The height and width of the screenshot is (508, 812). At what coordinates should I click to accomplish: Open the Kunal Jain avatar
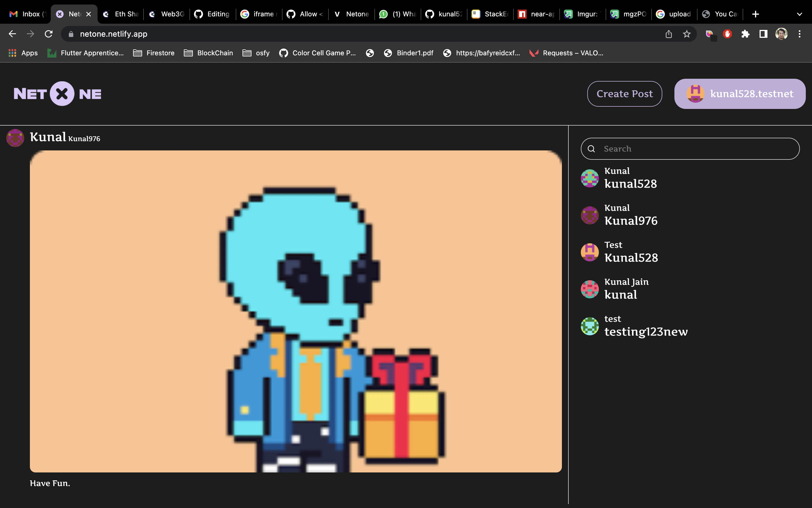[590, 289]
